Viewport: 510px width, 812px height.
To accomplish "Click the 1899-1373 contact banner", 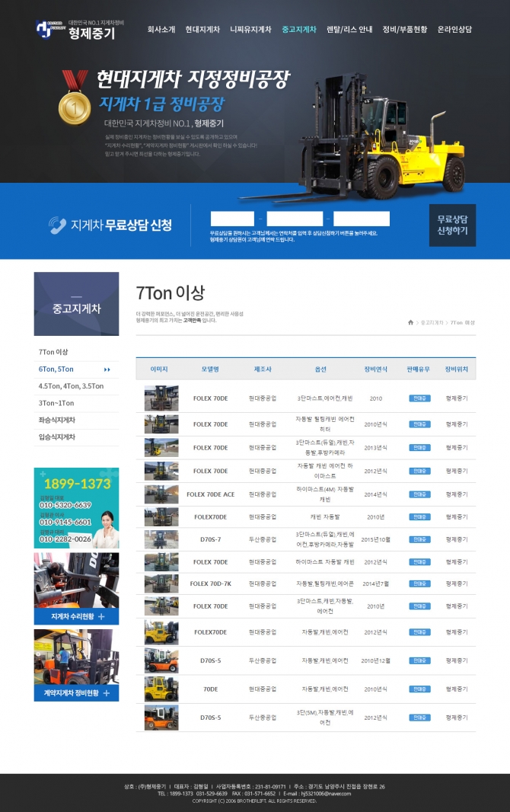I will pyautogui.click(x=77, y=508).
